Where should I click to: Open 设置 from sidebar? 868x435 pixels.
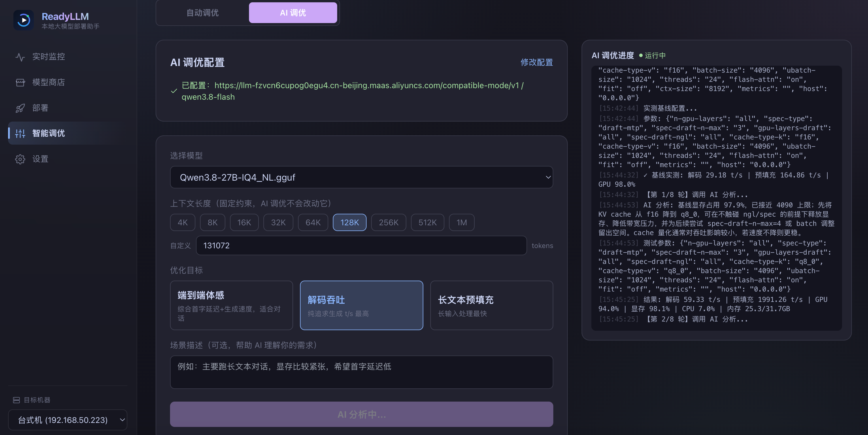point(67,159)
